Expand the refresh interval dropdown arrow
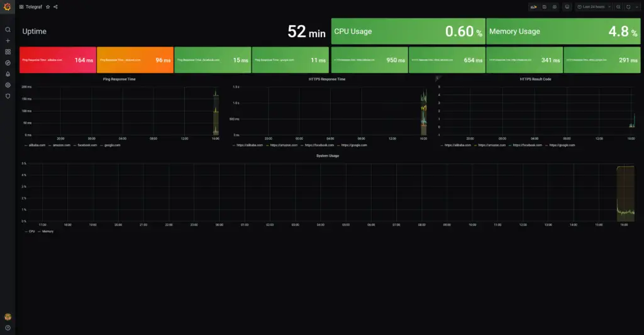The width and height of the screenshot is (644, 335). (x=636, y=7)
